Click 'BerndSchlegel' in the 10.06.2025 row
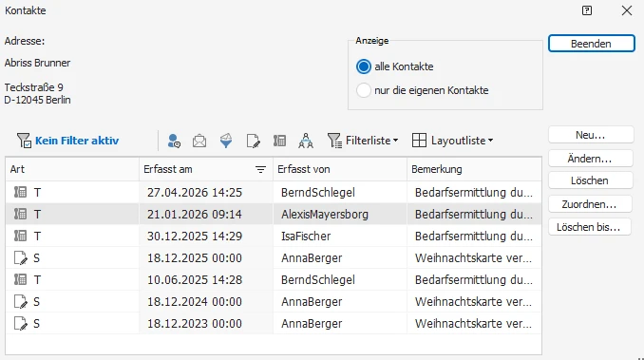Viewport: 644px width, 360px height. pos(318,280)
